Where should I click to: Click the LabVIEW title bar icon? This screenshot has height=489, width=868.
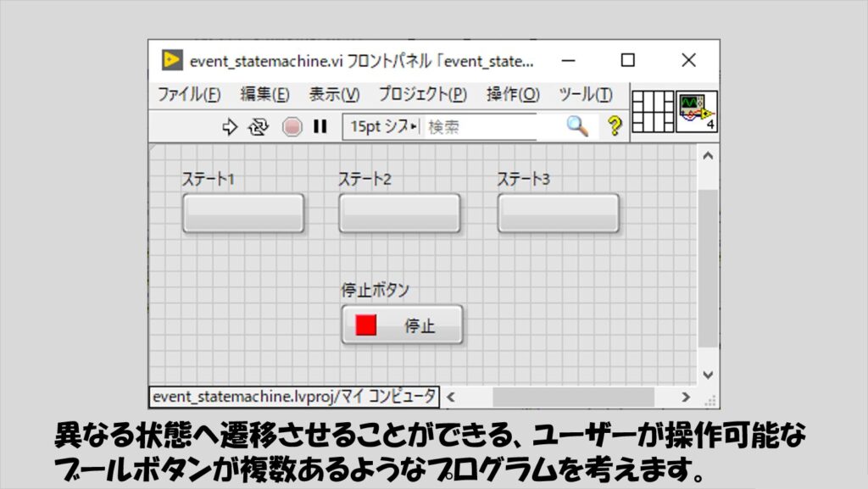(172, 60)
